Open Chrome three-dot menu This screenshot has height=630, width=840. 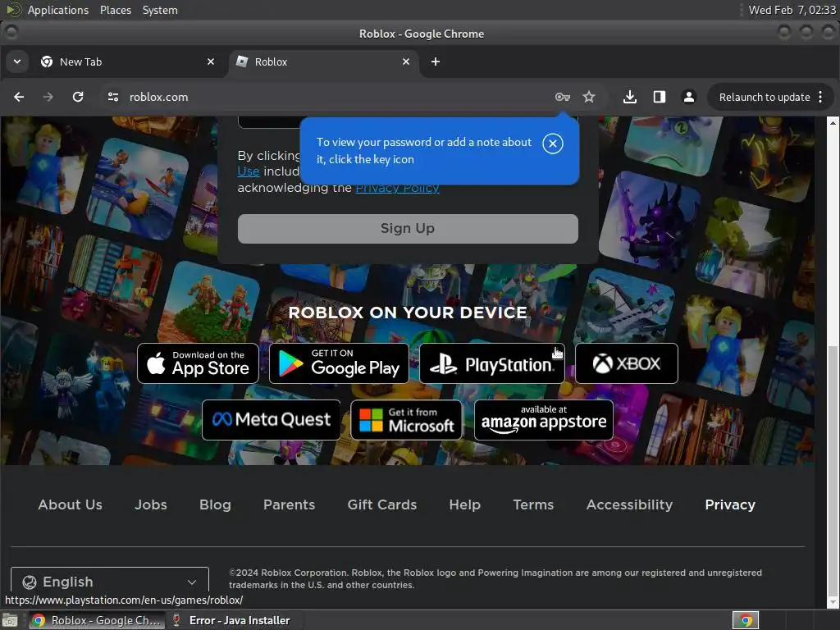[820, 97]
